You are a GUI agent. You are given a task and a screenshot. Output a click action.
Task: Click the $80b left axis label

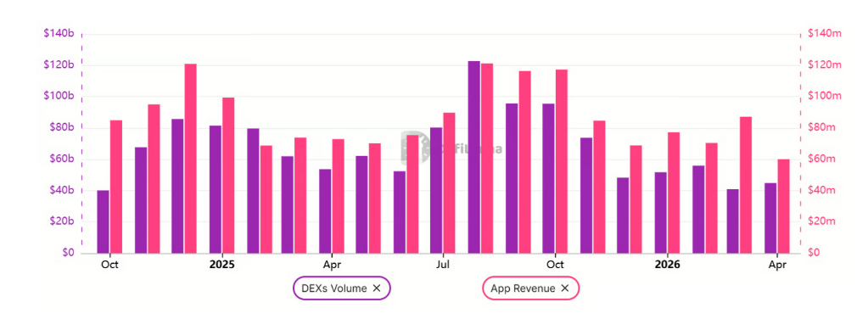[61, 128]
